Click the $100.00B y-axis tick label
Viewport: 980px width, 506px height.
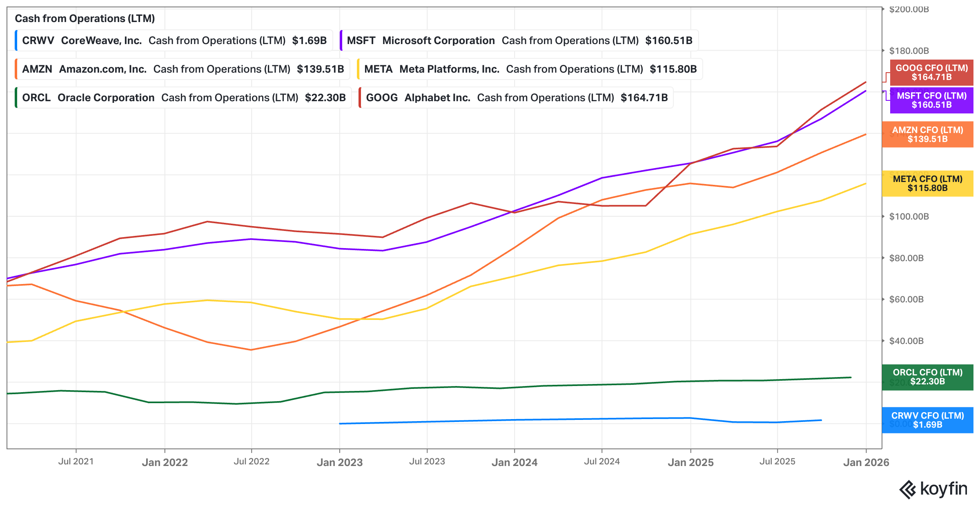click(x=909, y=216)
